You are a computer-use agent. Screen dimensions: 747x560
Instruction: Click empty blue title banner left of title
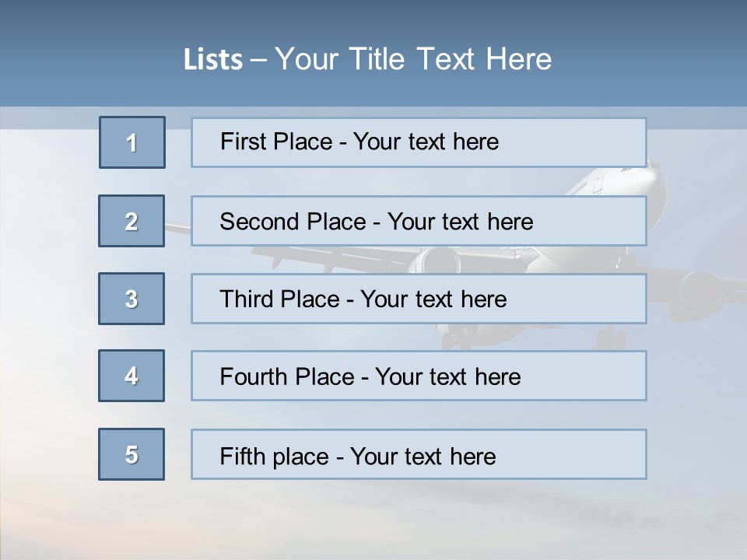click(x=86, y=59)
